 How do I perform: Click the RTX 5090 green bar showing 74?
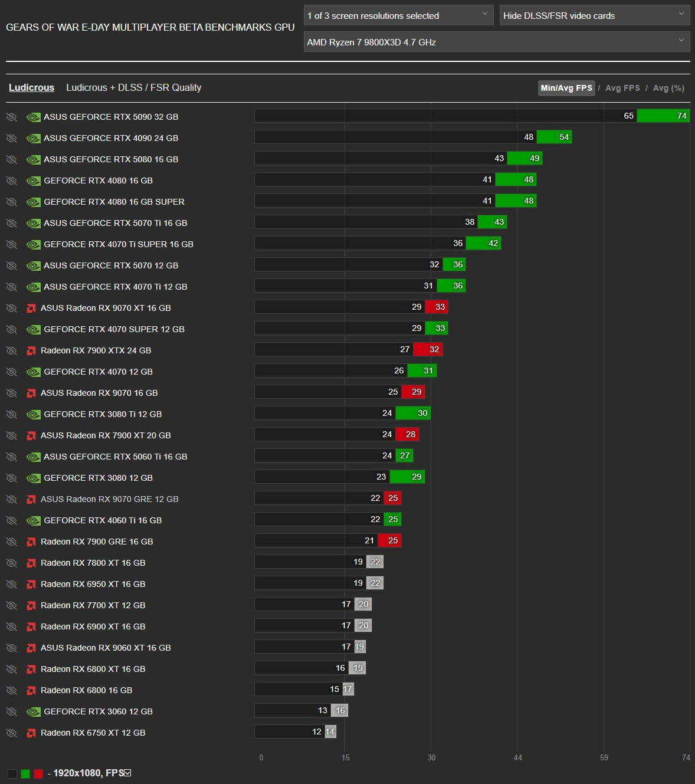[663, 116]
